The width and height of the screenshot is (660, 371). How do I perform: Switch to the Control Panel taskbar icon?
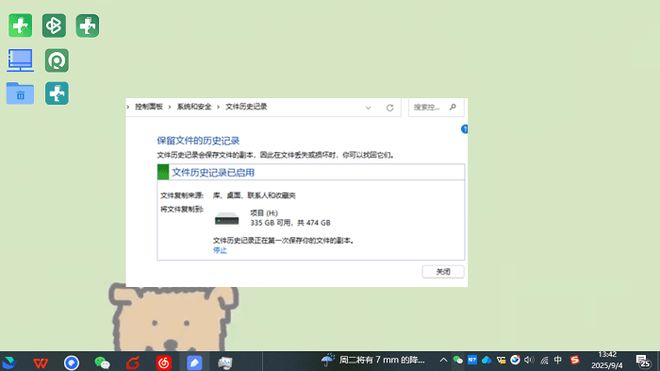[x=225, y=363]
